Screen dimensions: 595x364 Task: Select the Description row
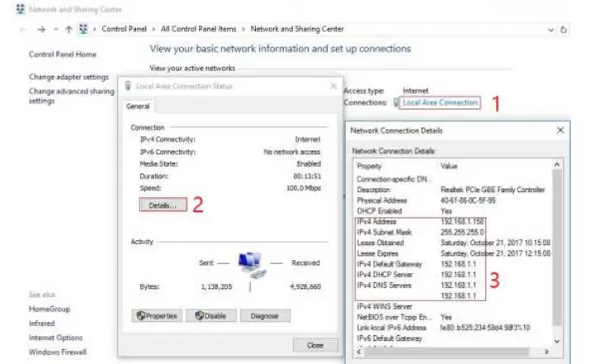click(x=453, y=190)
